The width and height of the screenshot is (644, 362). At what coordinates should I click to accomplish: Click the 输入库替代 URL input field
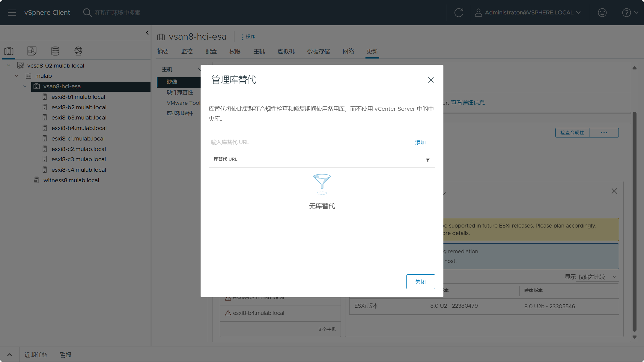(x=276, y=142)
